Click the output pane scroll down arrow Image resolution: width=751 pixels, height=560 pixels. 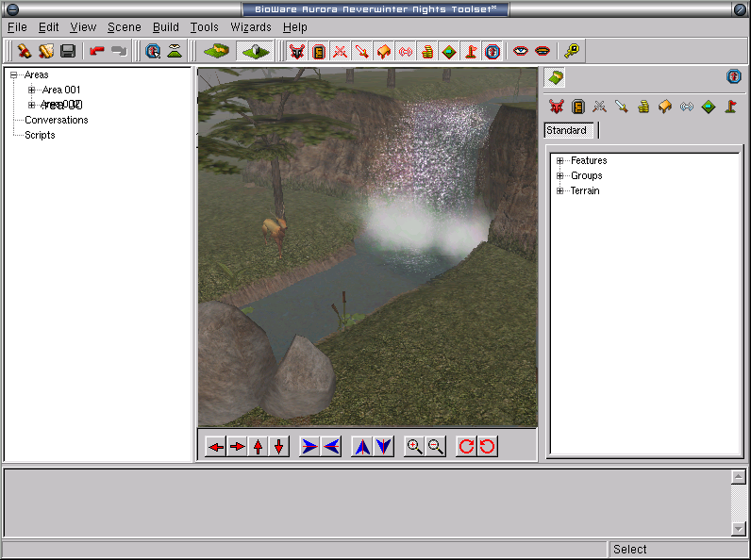(739, 529)
